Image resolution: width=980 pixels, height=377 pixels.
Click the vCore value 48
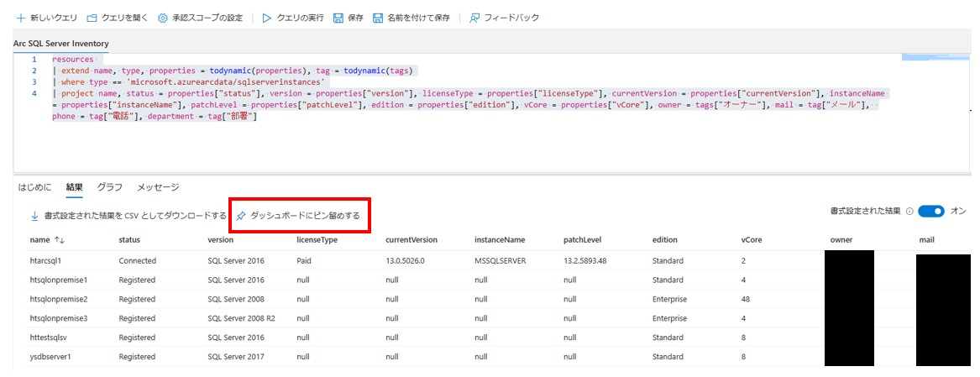(746, 299)
